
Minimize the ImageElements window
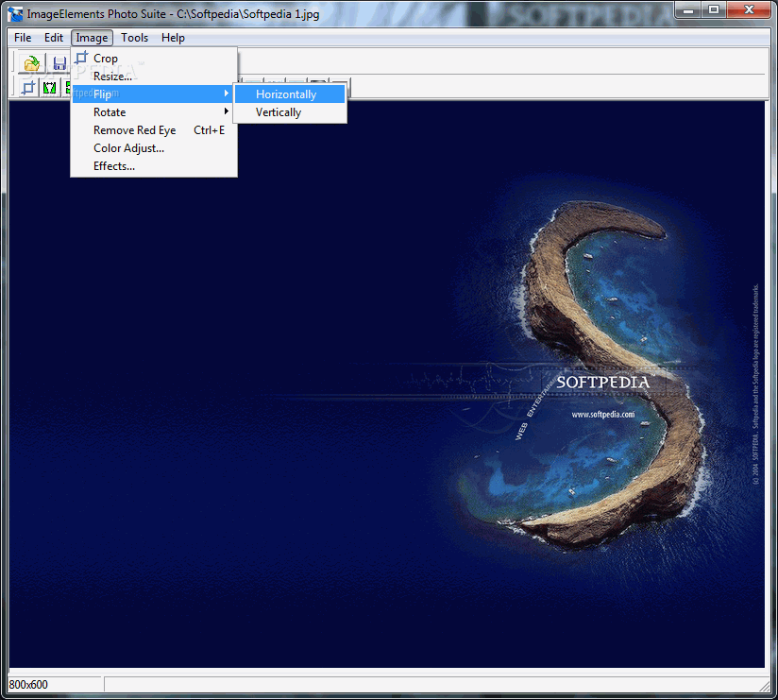pos(687,10)
